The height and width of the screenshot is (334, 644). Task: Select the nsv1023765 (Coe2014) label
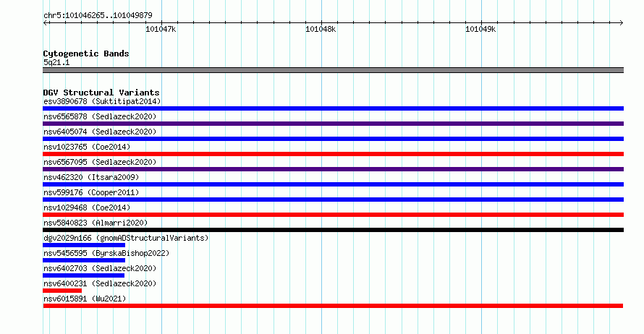coord(87,147)
